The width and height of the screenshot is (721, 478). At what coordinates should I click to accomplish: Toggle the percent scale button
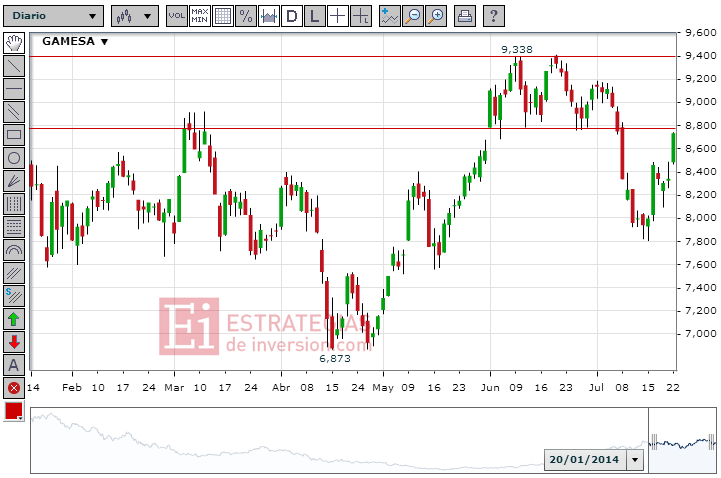[x=246, y=16]
